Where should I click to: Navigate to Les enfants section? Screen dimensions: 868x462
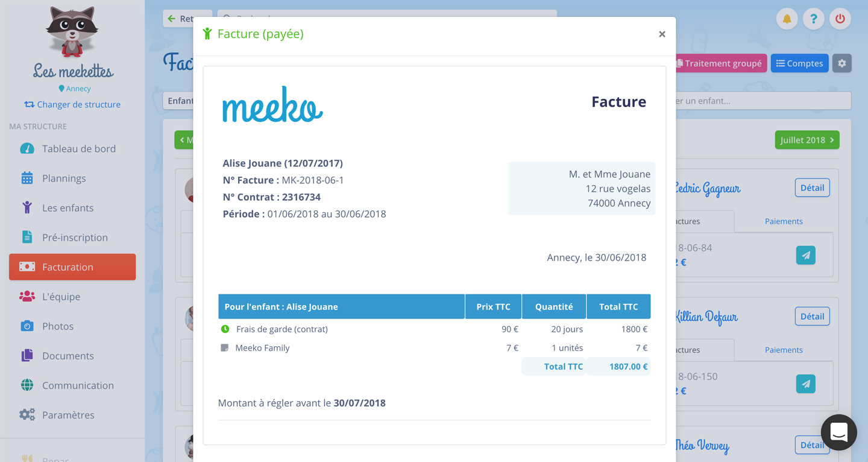[68, 208]
